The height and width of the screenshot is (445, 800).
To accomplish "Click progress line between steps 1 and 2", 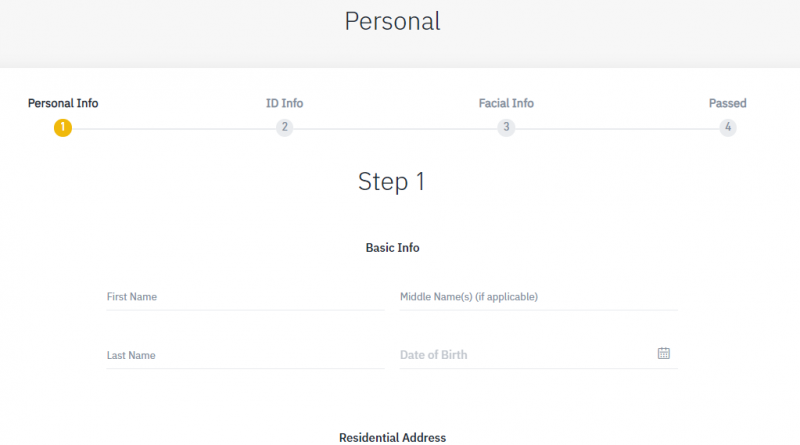I will pos(173,129).
